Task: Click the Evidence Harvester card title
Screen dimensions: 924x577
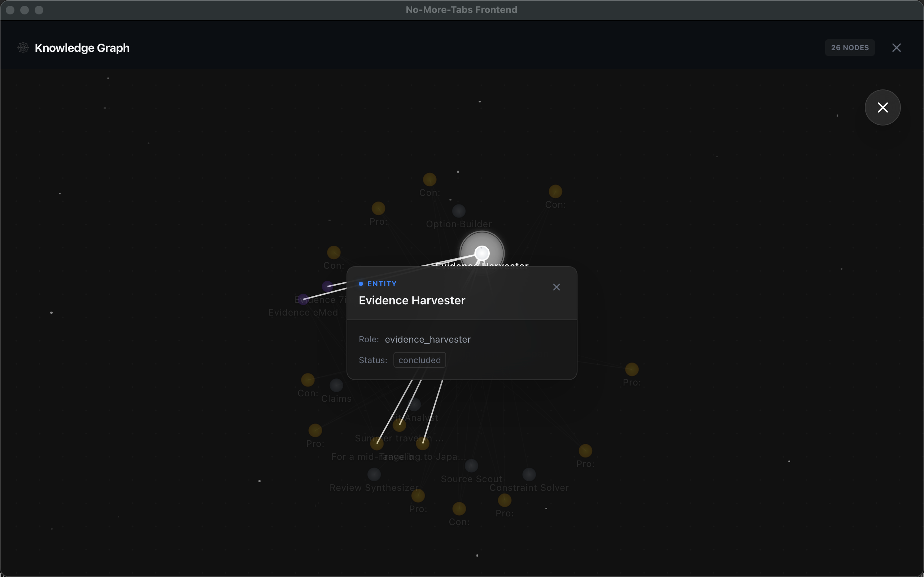Action: pos(411,300)
